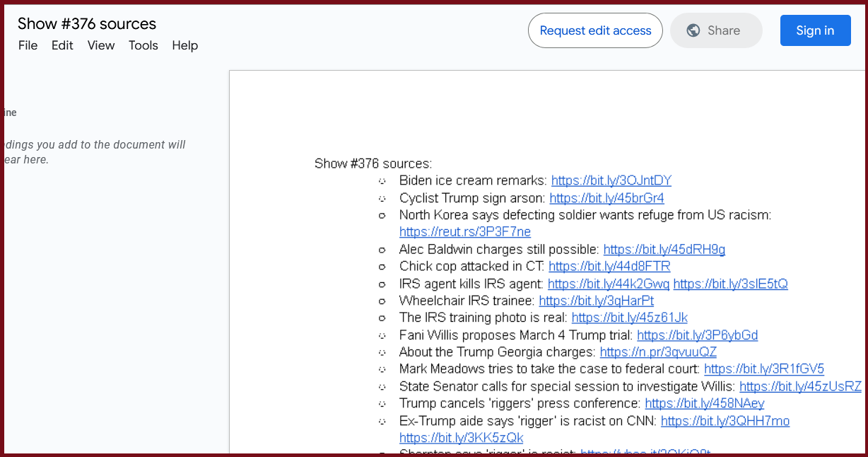This screenshot has width=868, height=457.
Task: Click the Share button
Action: [716, 30]
